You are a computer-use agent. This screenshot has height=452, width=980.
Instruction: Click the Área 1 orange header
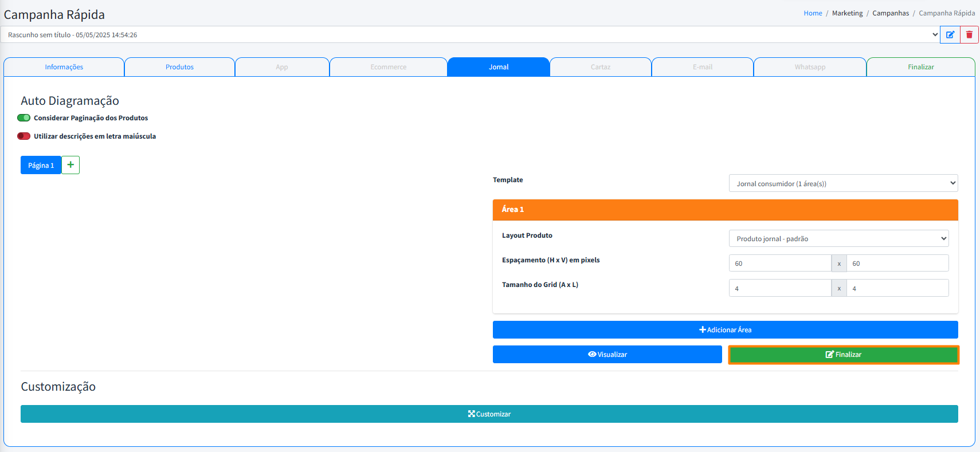coord(725,210)
